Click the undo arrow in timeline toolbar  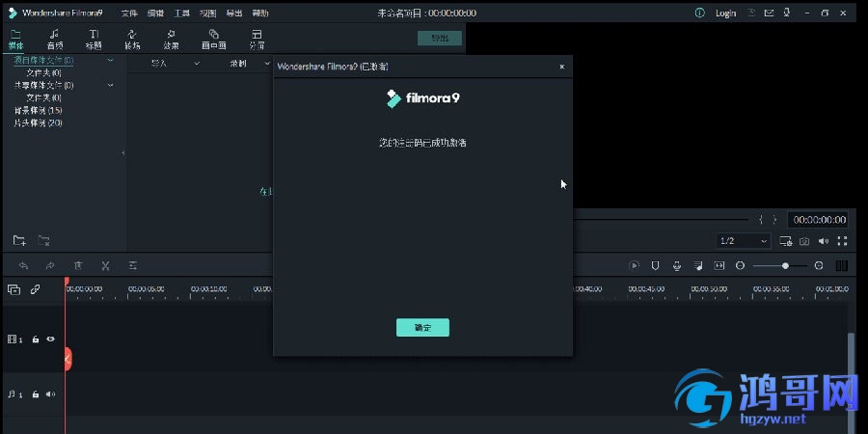(23, 266)
